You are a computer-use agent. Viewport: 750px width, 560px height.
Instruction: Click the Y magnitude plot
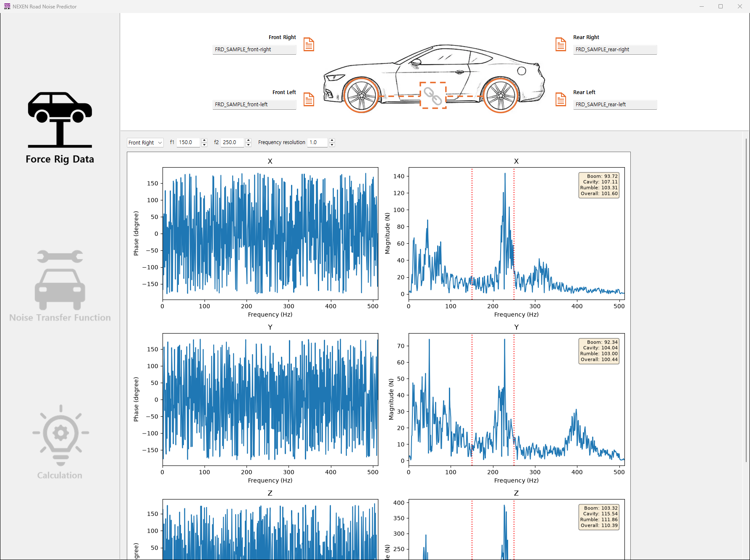click(x=517, y=400)
